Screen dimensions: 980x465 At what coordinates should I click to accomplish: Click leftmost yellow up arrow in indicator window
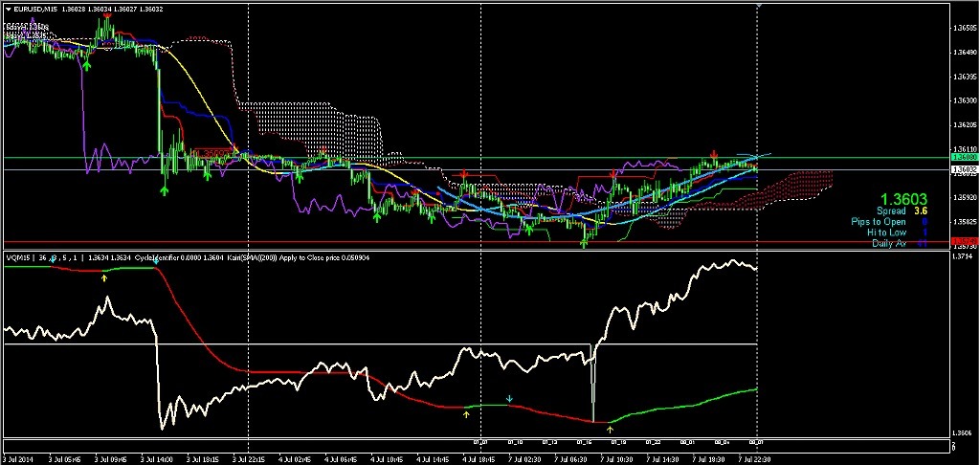[105, 277]
